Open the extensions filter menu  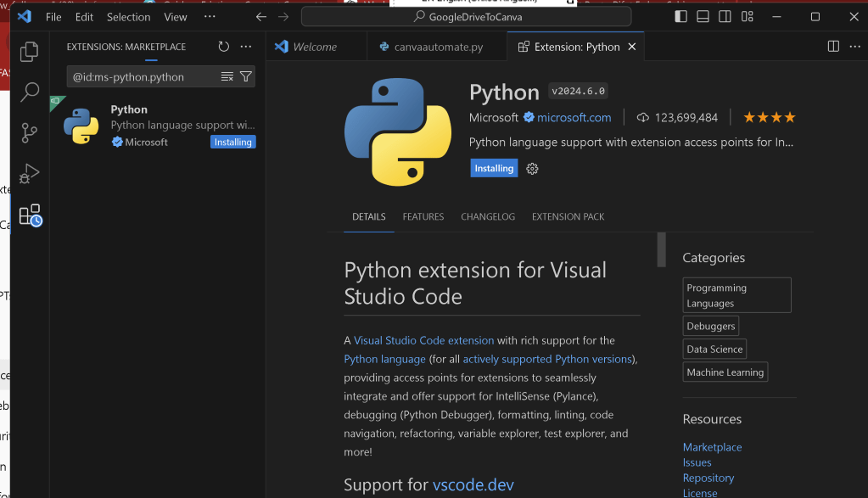coord(246,77)
